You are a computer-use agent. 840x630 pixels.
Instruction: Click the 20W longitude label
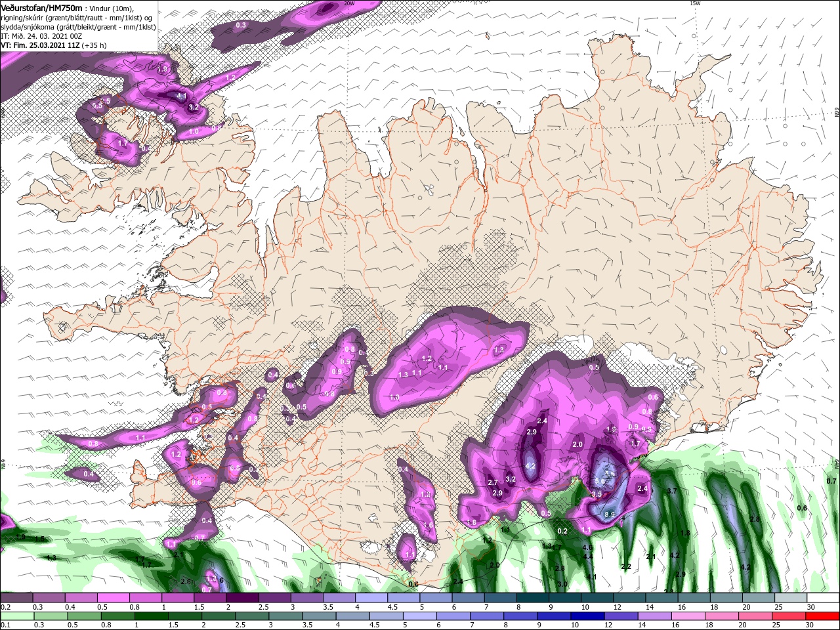pyautogui.click(x=349, y=3)
